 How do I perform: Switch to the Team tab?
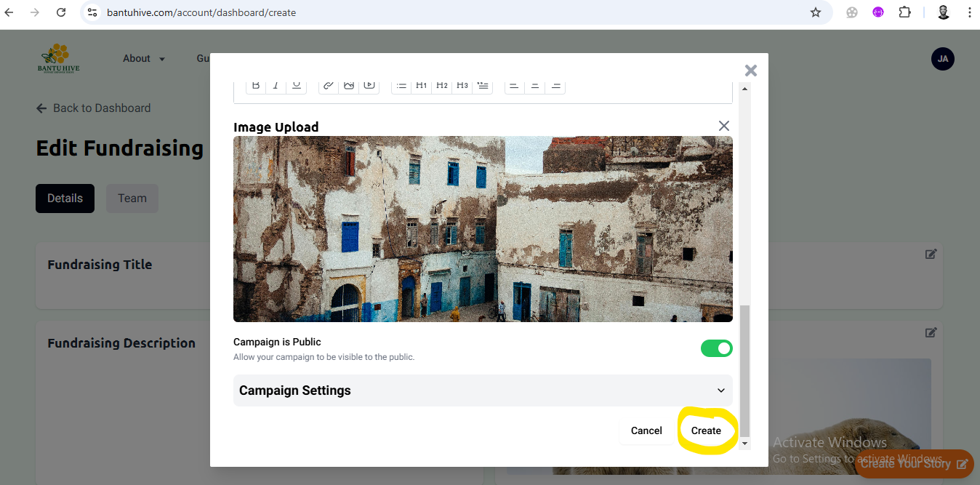coord(132,199)
